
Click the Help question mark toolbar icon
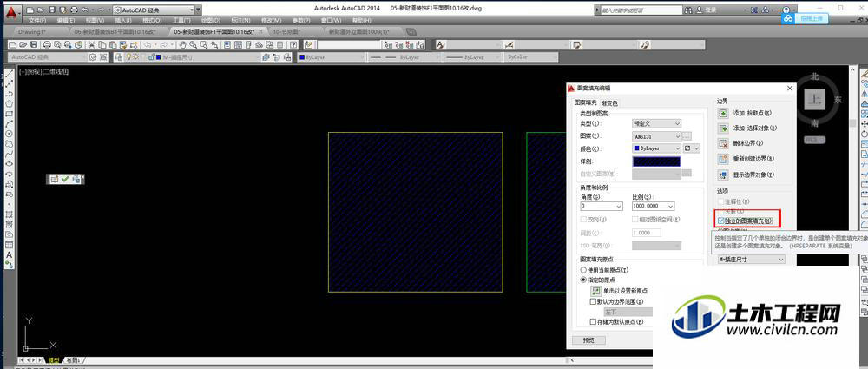tap(293, 45)
